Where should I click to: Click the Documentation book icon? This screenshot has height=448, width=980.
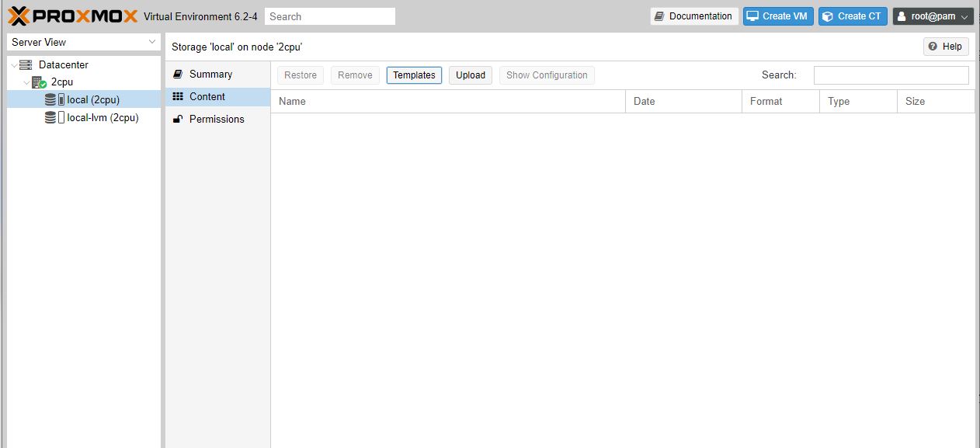click(659, 16)
